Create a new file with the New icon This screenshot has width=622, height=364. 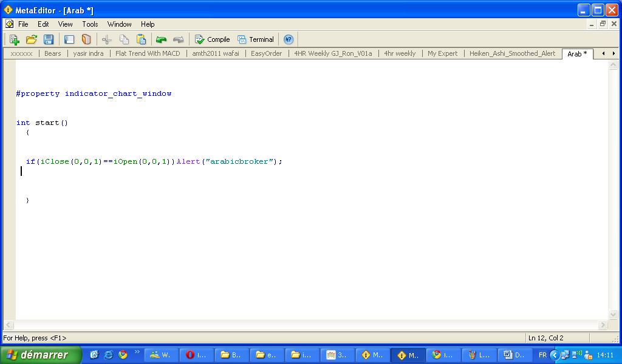(15, 39)
